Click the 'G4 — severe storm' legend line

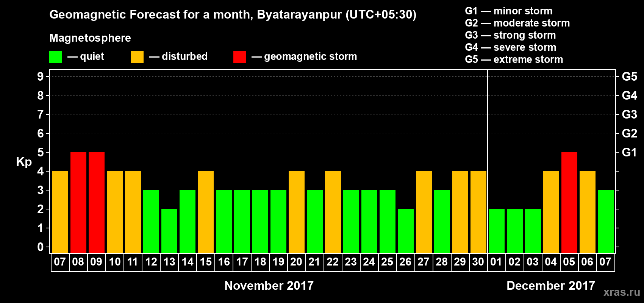[511, 47]
